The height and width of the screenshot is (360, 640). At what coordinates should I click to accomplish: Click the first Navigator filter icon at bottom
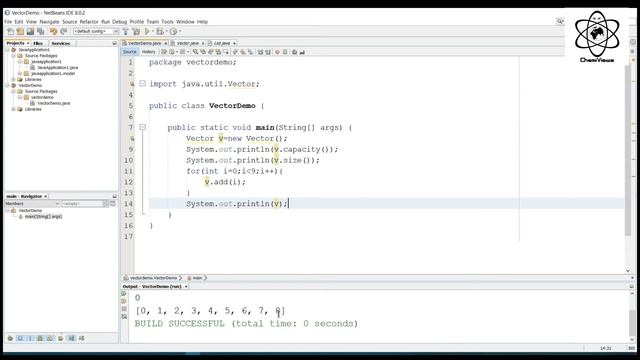point(10,338)
